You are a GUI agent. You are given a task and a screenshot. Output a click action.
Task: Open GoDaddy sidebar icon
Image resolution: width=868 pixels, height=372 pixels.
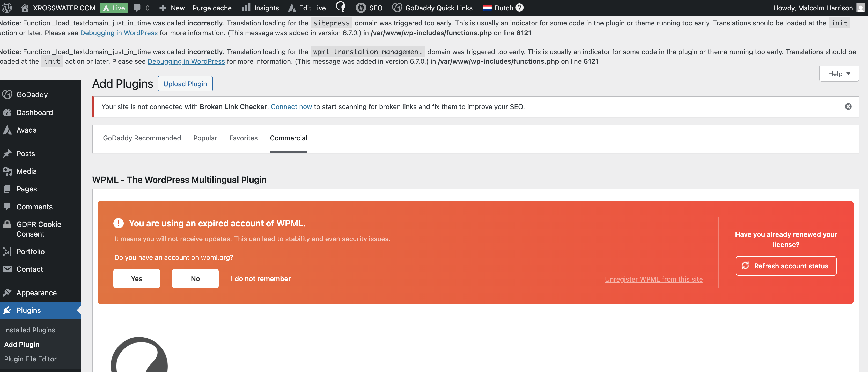pos(7,95)
